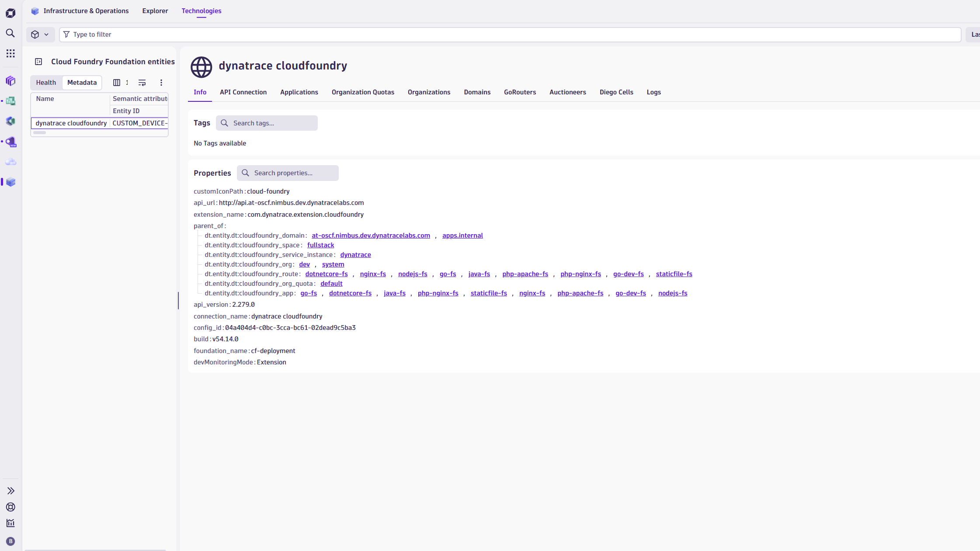Open the three-dot options menu in the entities panel
Screen dimensions: 980x551
161,82
